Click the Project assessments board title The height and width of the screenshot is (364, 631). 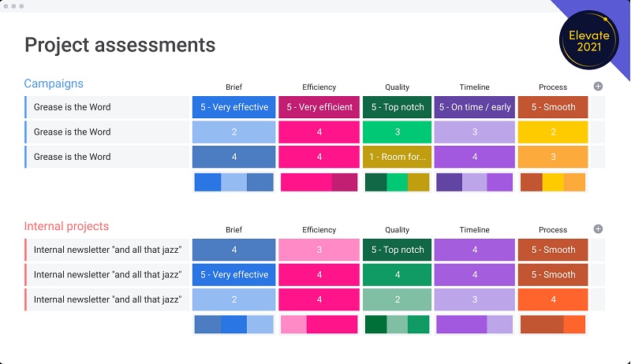(120, 45)
